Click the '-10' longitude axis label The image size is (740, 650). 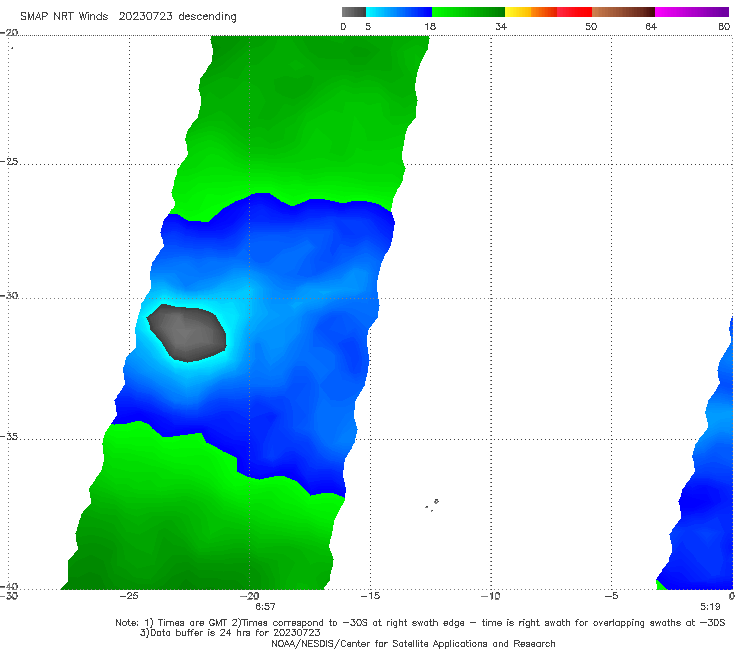(490, 596)
